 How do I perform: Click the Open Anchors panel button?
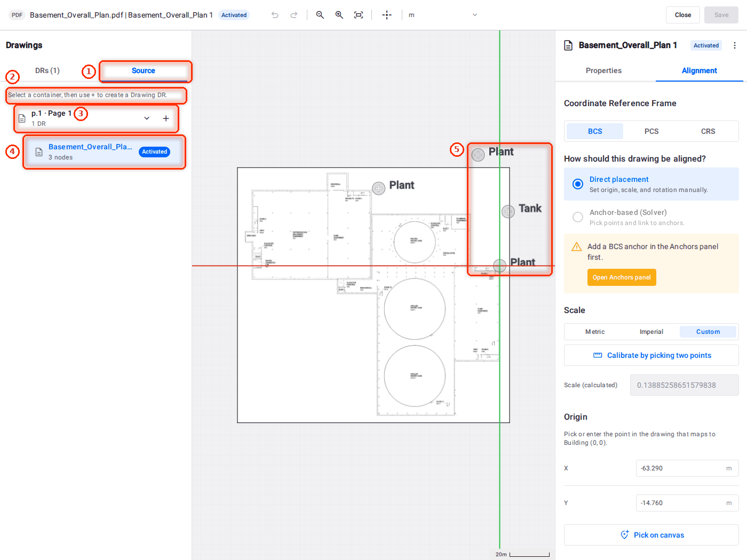tap(622, 277)
